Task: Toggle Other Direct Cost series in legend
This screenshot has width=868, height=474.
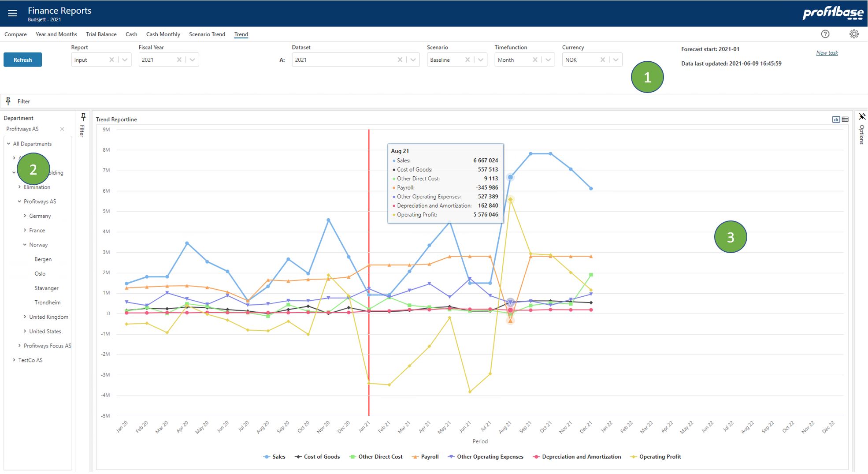Action: click(x=376, y=457)
